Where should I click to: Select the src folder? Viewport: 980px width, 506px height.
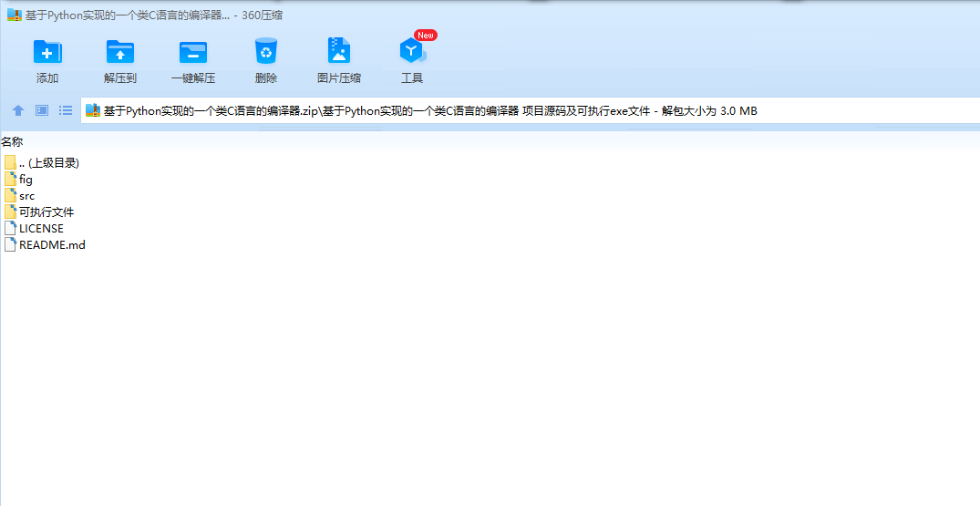click(19, 195)
